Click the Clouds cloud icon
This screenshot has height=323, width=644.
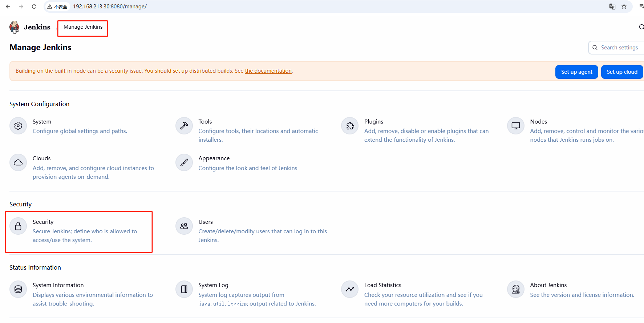tap(18, 162)
